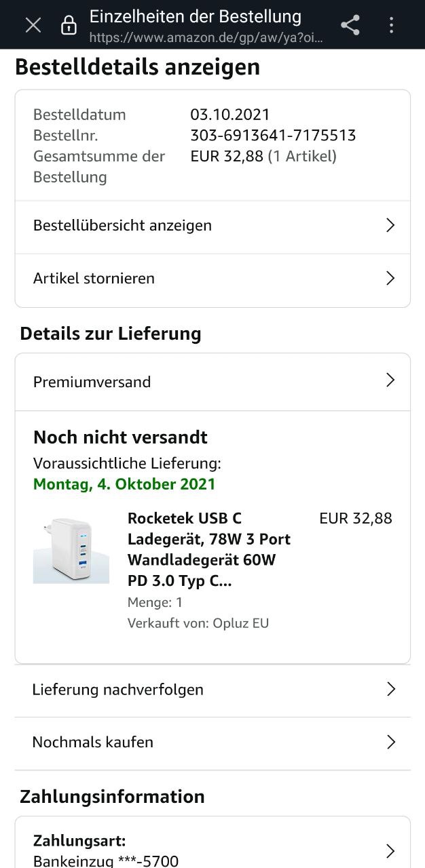This screenshot has width=425, height=868.
Task: Tap the Rocketek charger product image
Action: [71, 551]
